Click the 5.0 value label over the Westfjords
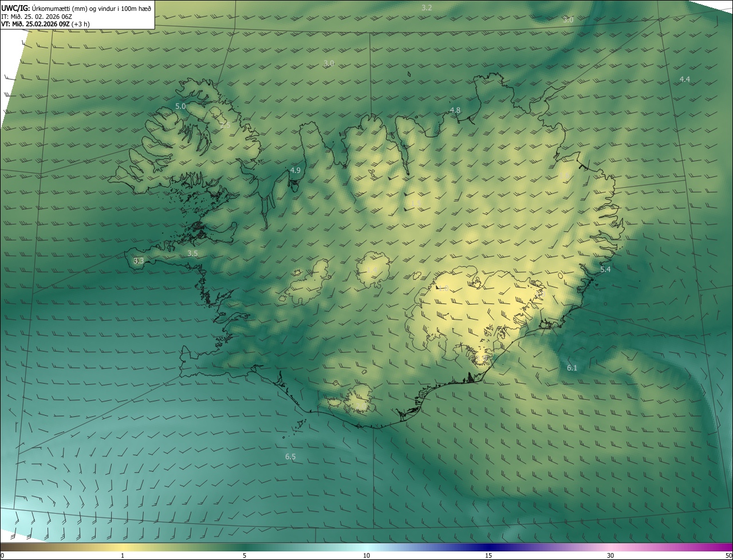 [x=180, y=107]
